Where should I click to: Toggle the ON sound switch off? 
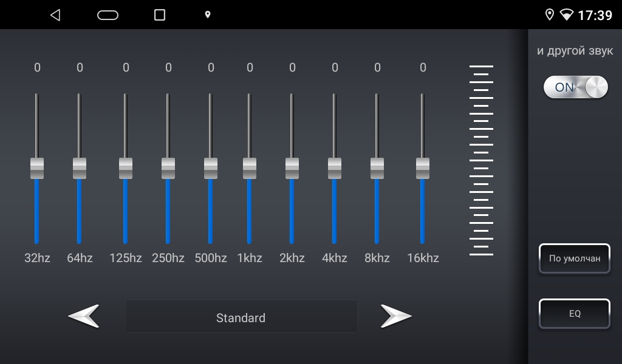coord(575,87)
